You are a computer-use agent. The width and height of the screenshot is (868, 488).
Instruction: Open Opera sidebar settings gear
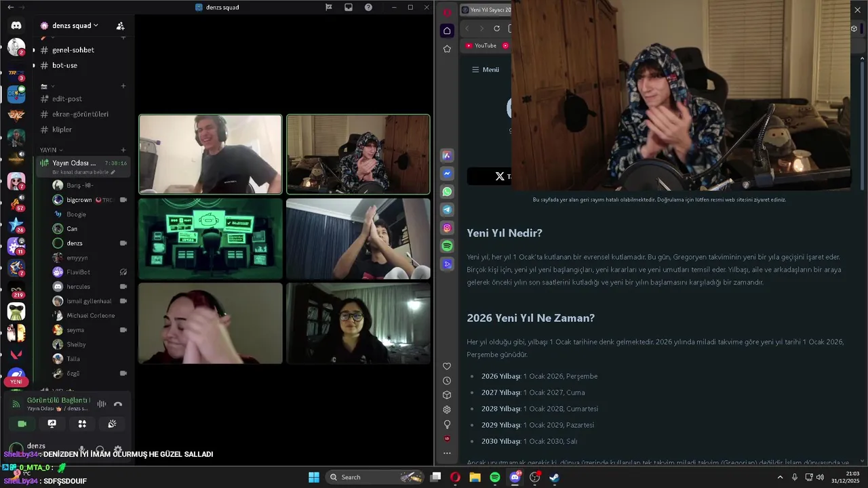447,409
